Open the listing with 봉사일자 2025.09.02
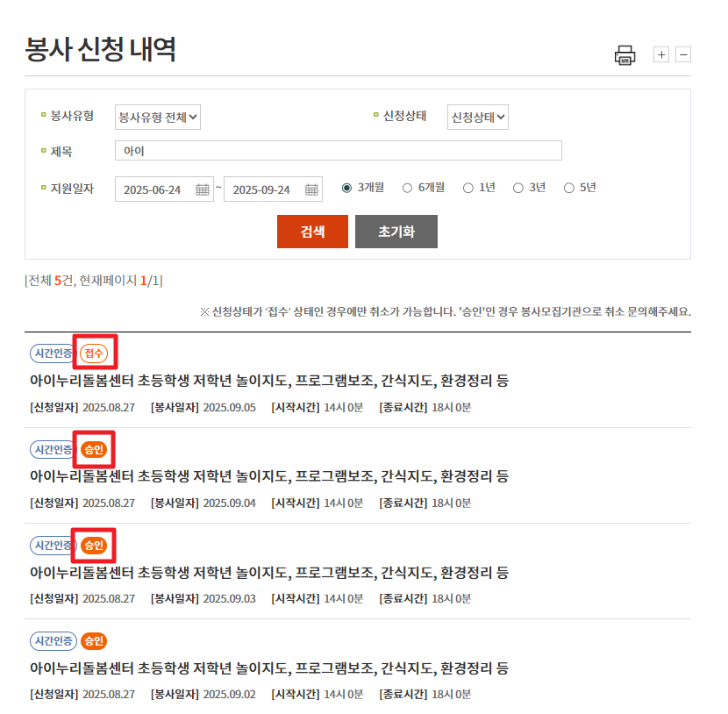 click(x=269, y=668)
